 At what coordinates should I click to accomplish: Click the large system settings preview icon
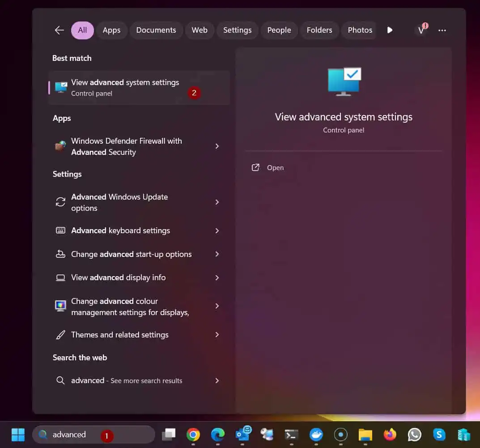pos(344,81)
